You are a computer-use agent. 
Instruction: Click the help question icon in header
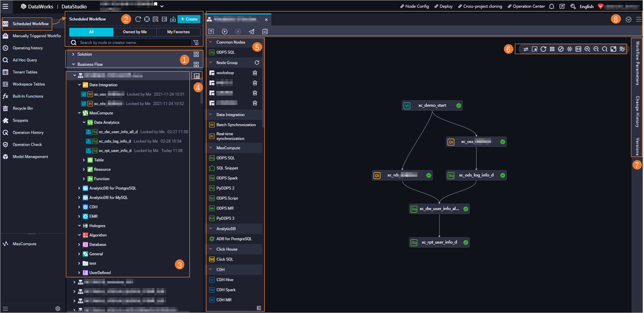click(x=562, y=7)
